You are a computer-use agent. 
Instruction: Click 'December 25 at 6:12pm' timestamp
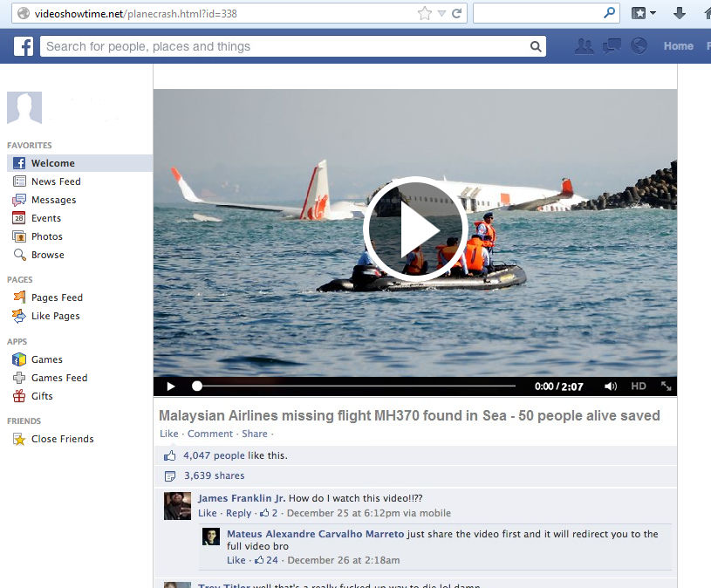[344, 513]
